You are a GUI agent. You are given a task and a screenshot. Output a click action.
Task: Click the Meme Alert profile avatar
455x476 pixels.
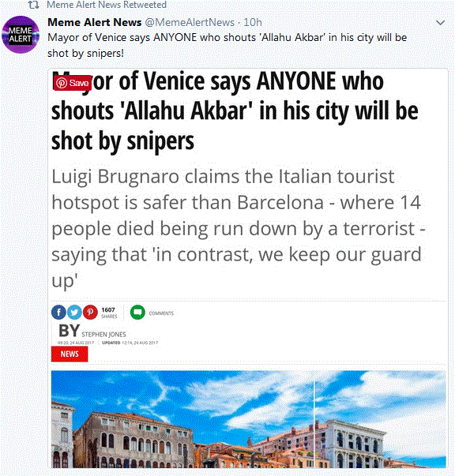[x=21, y=35]
